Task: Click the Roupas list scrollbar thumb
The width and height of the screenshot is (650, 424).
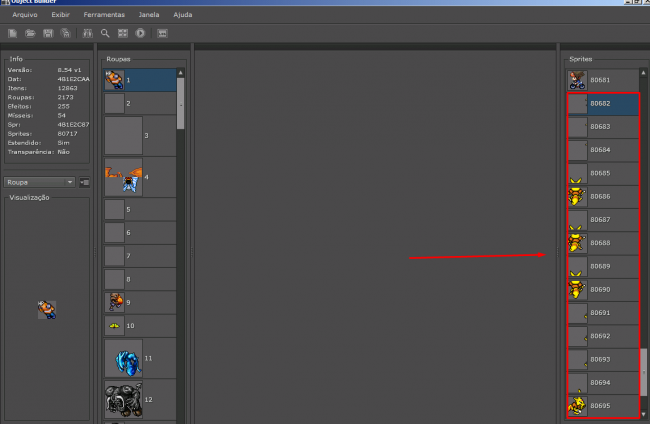Action: tap(181, 100)
